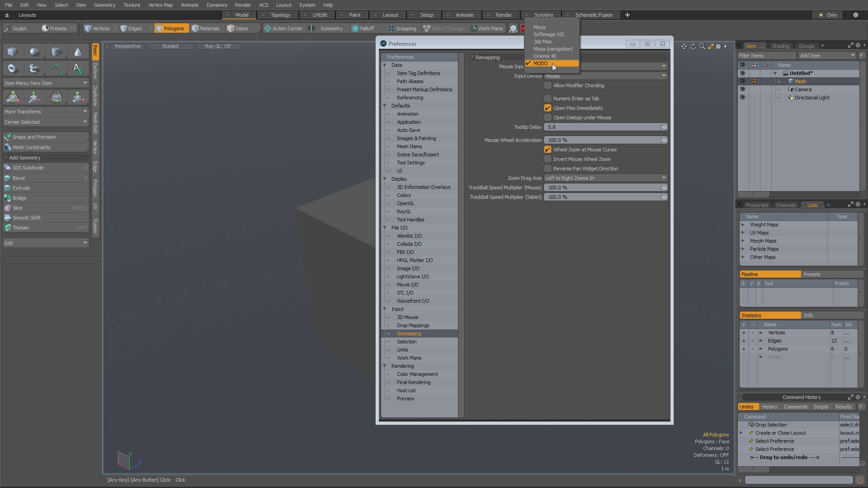
Task: Select Remapping in the Preferences tree
Action: click(x=409, y=333)
